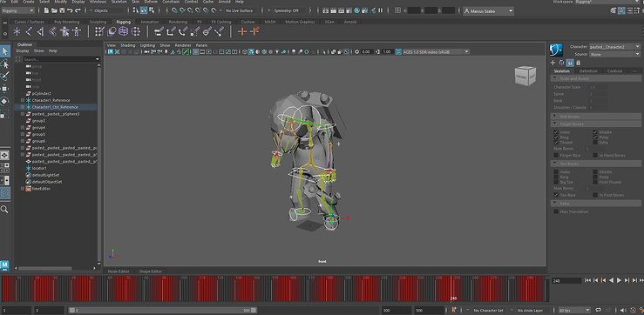Expand group4 in the Outliner

click(x=23, y=128)
